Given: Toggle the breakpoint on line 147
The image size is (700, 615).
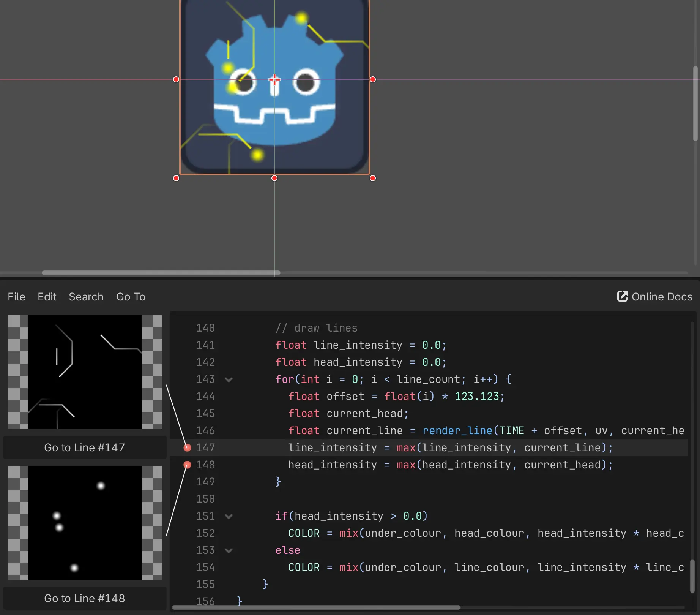Looking at the screenshot, I should pyautogui.click(x=187, y=447).
